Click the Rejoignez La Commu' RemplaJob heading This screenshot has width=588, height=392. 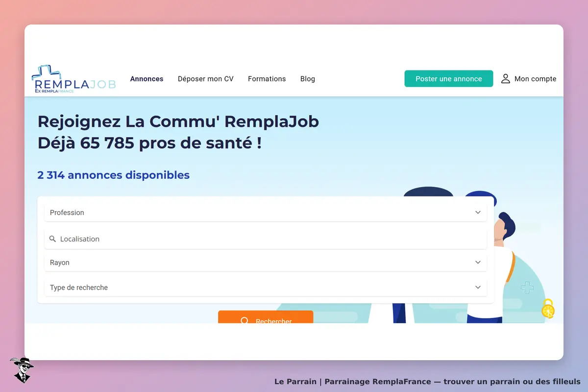(178, 122)
